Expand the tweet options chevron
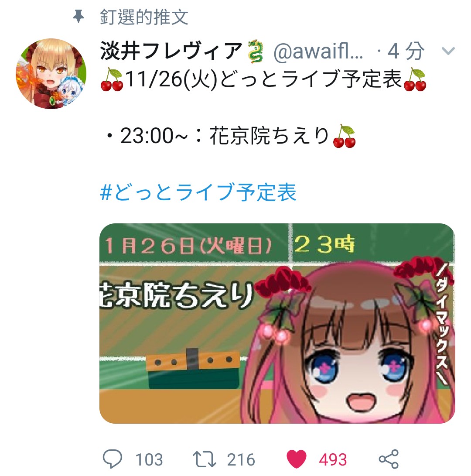 (x=448, y=51)
